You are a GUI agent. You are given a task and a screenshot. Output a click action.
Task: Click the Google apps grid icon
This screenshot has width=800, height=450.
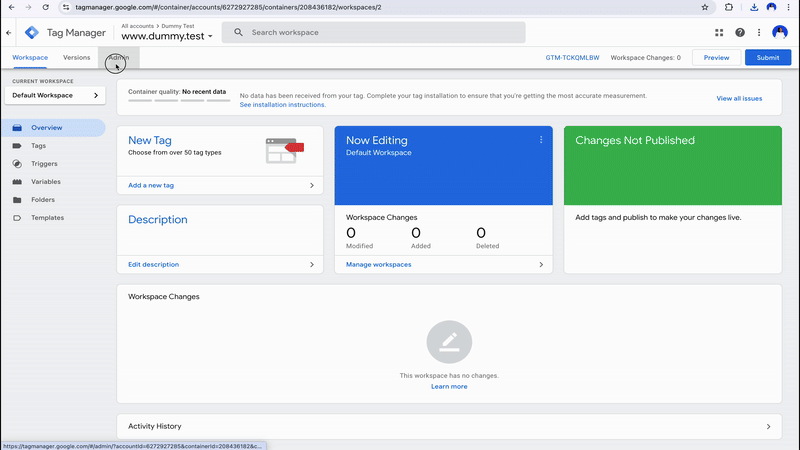[x=719, y=32]
